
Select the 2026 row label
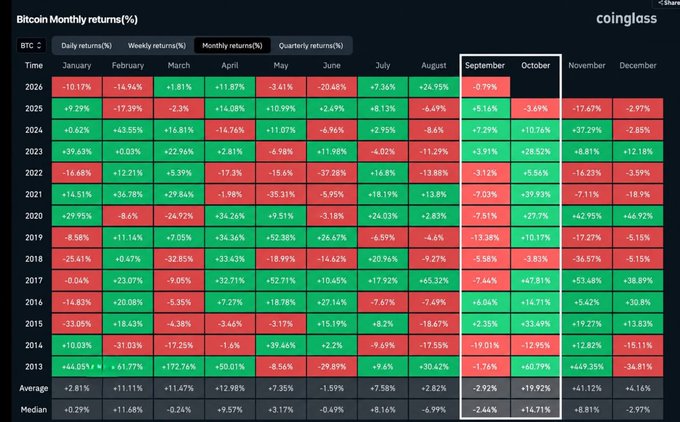34,87
